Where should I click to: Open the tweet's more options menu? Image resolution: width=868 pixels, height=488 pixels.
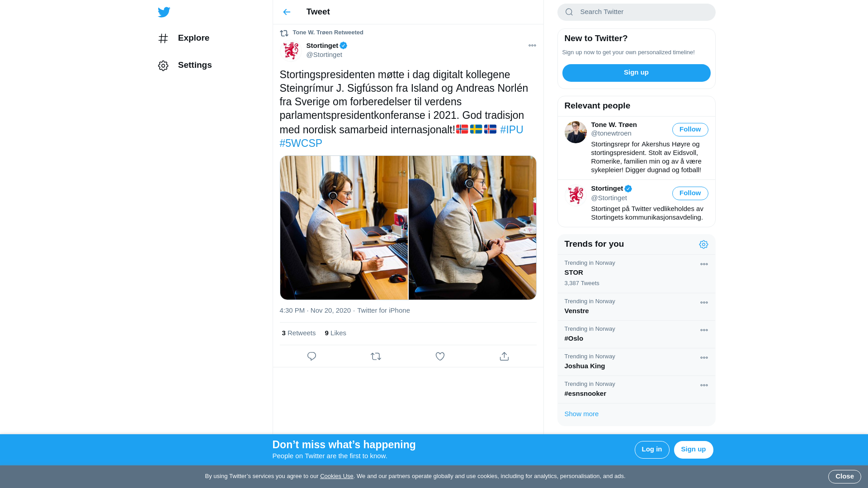coord(532,46)
